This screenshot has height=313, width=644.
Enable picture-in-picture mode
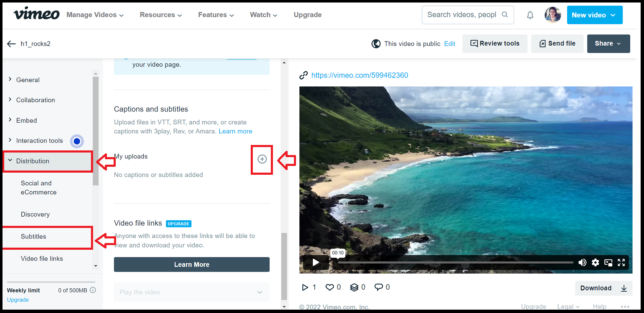pos(608,262)
